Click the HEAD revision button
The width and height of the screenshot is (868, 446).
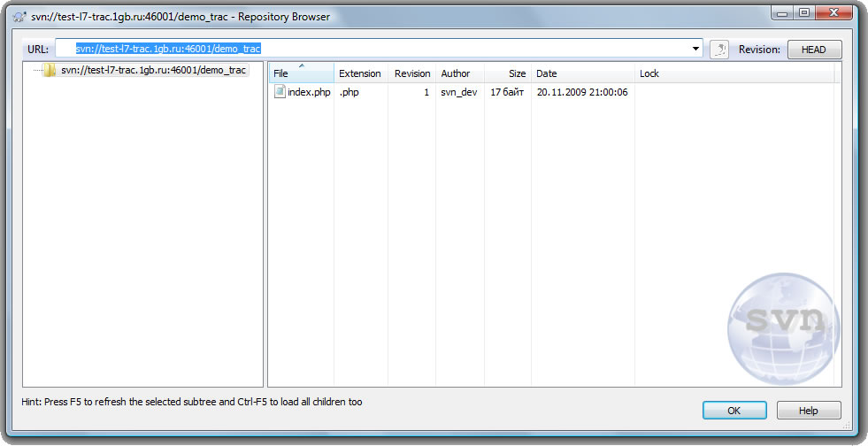tap(814, 50)
